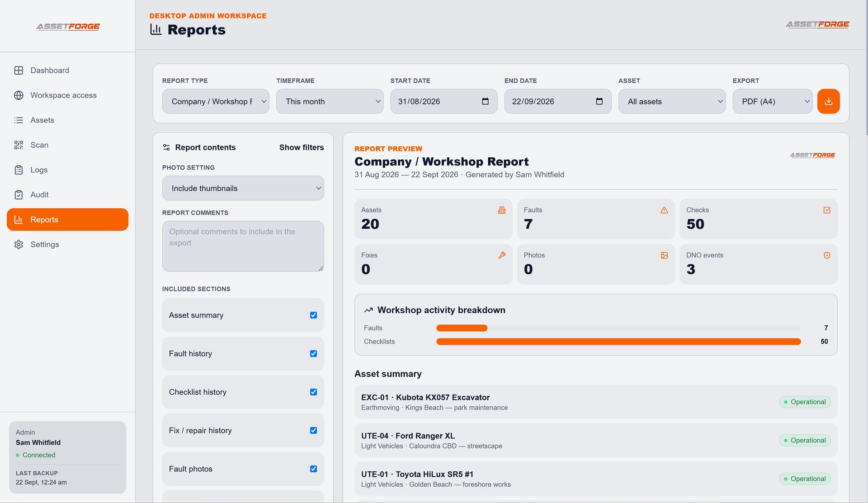
Task: Click the End date field 22/09/2026
Action: coord(558,101)
